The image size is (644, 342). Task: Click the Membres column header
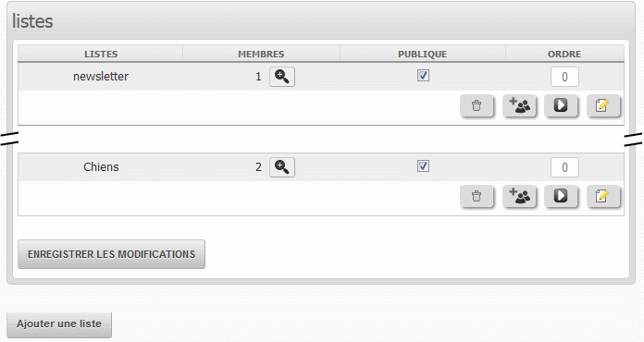coord(261,54)
